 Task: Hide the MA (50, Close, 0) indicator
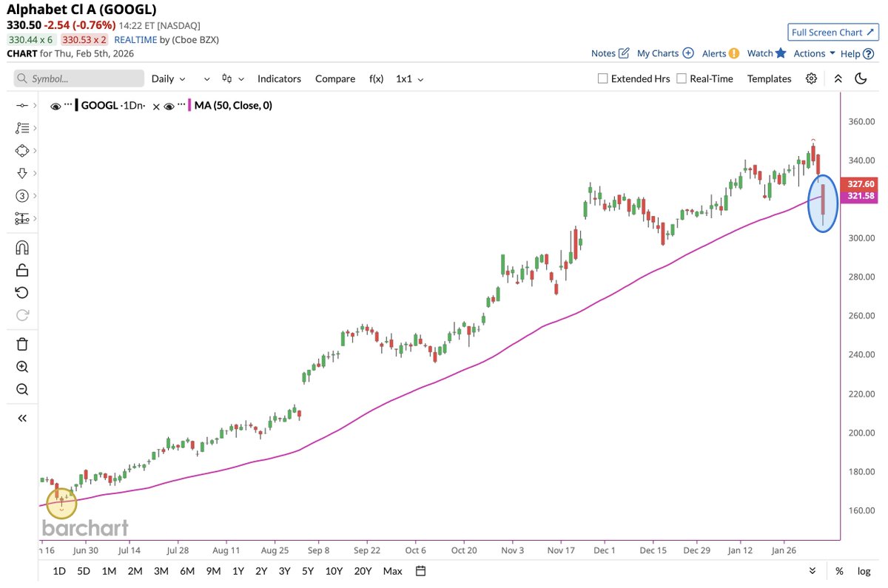[169, 106]
